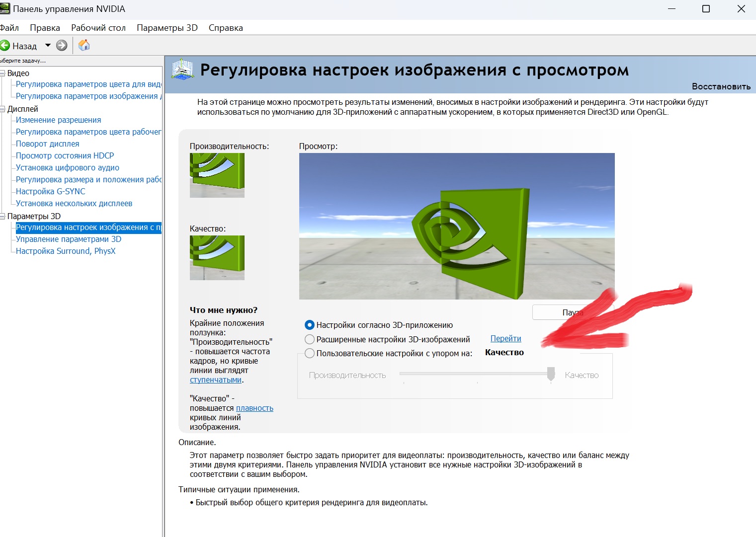Click the ступенчатыми help link
The image size is (756, 537).
coord(216,380)
